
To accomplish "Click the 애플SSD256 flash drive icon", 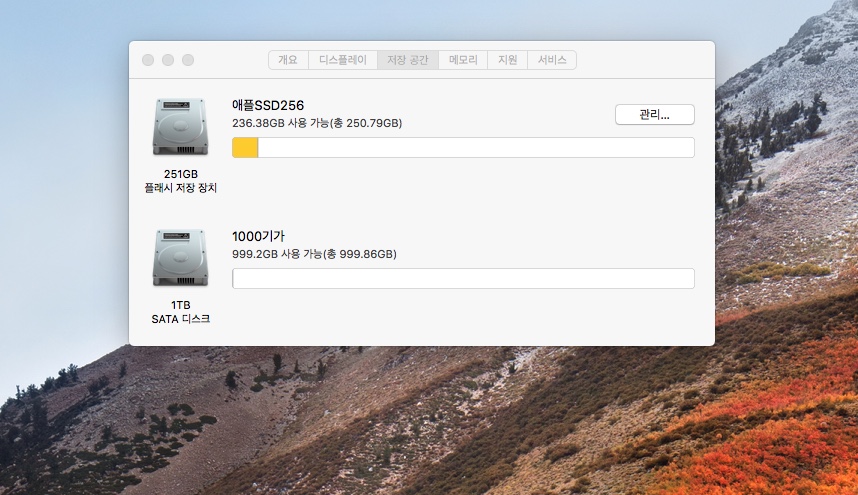I will pos(180,127).
